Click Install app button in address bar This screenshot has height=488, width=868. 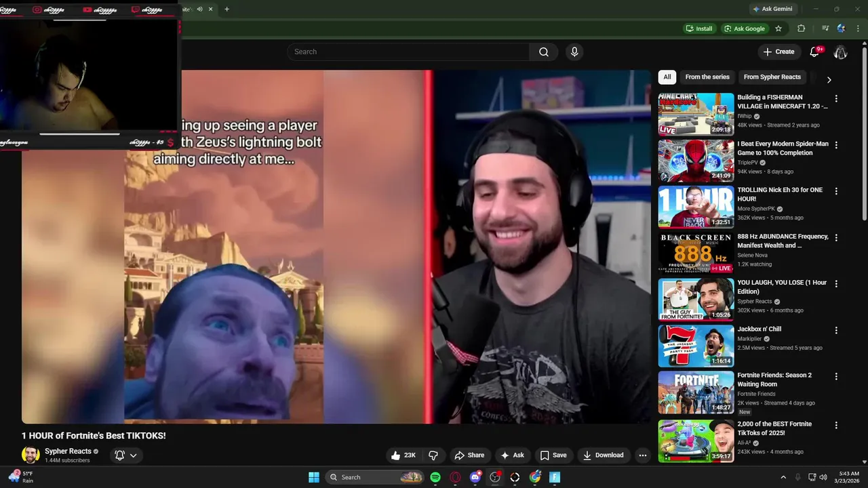pyautogui.click(x=699, y=28)
